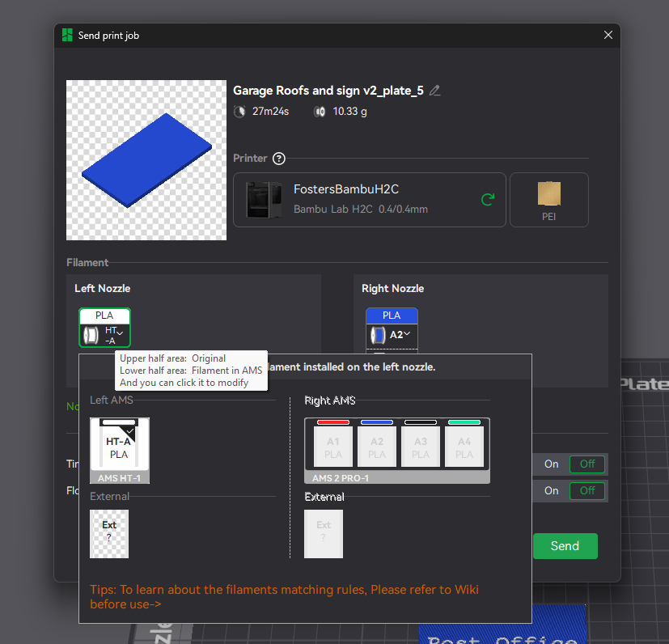Click the left nozzle filament spool icon
669x644 pixels.
point(91,335)
